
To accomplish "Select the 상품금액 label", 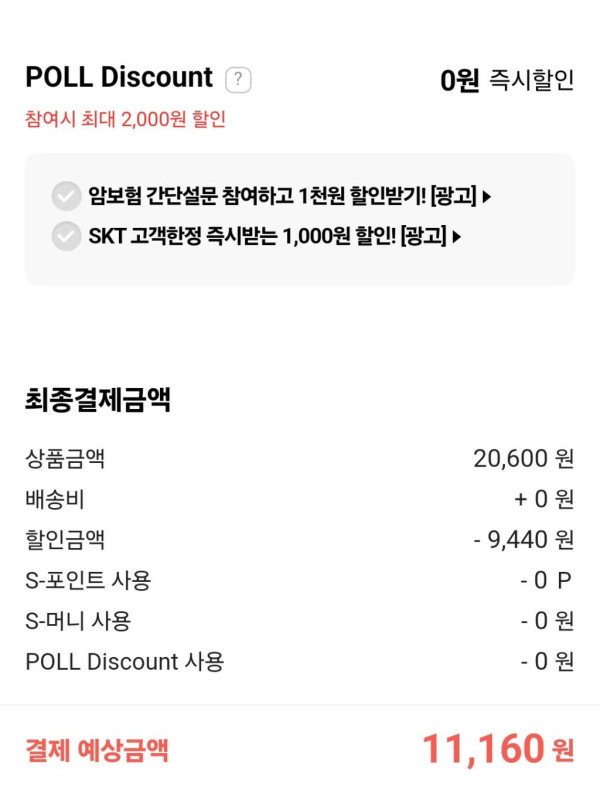I will point(65,459).
